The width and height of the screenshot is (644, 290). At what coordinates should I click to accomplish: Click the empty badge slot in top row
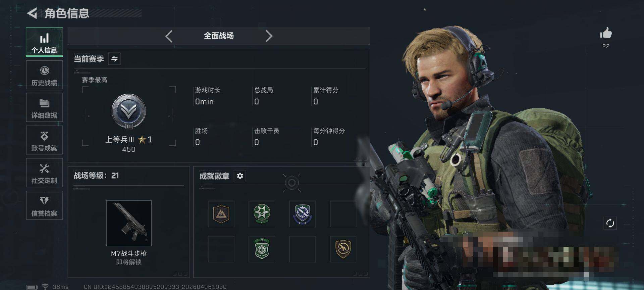[343, 214]
